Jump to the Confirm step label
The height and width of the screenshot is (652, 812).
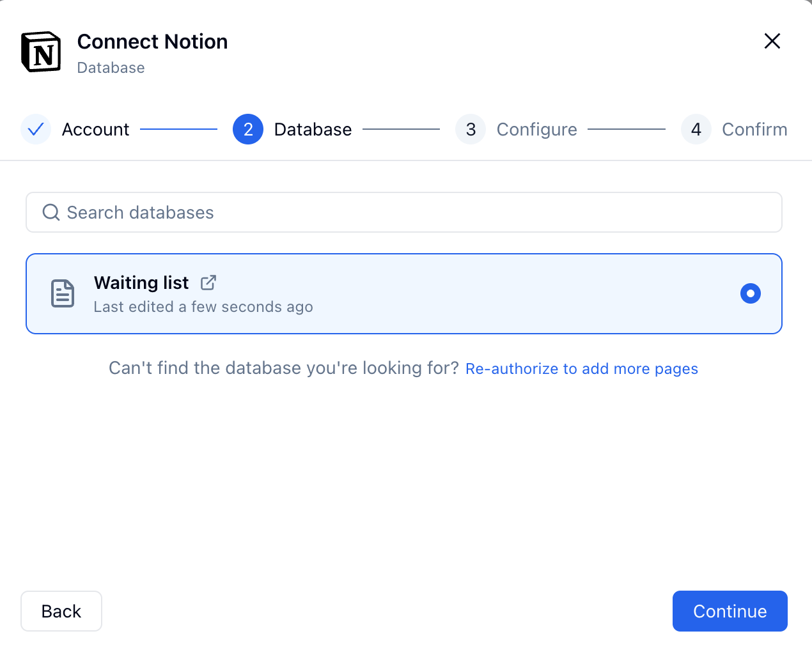click(x=754, y=129)
